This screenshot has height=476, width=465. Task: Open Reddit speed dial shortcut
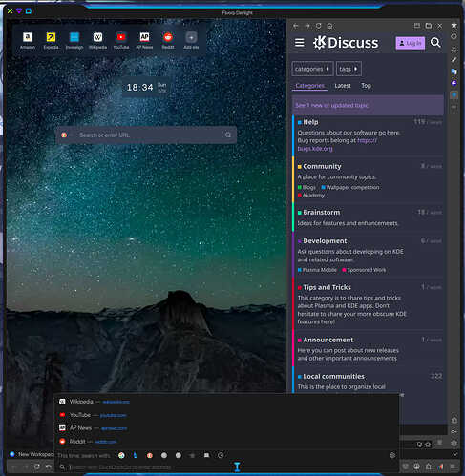click(x=168, y=41)
